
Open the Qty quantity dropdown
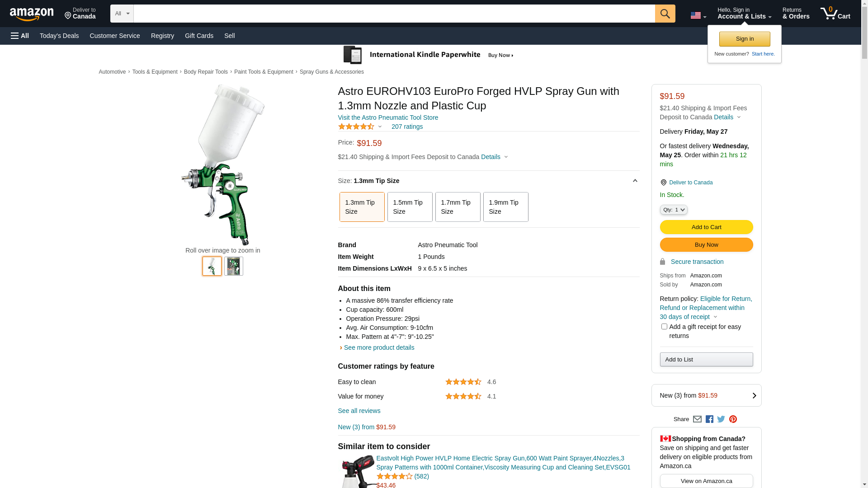tap(674, 210)
